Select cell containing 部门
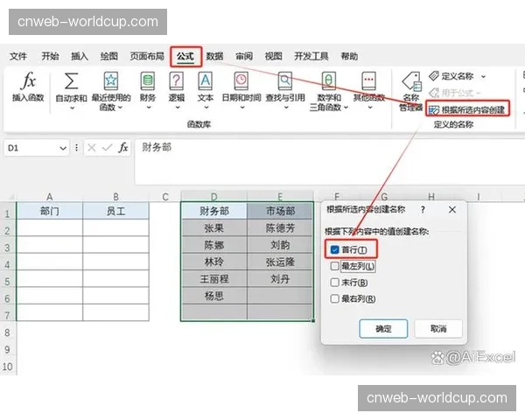The image size is (525, 420). [50, 211]
